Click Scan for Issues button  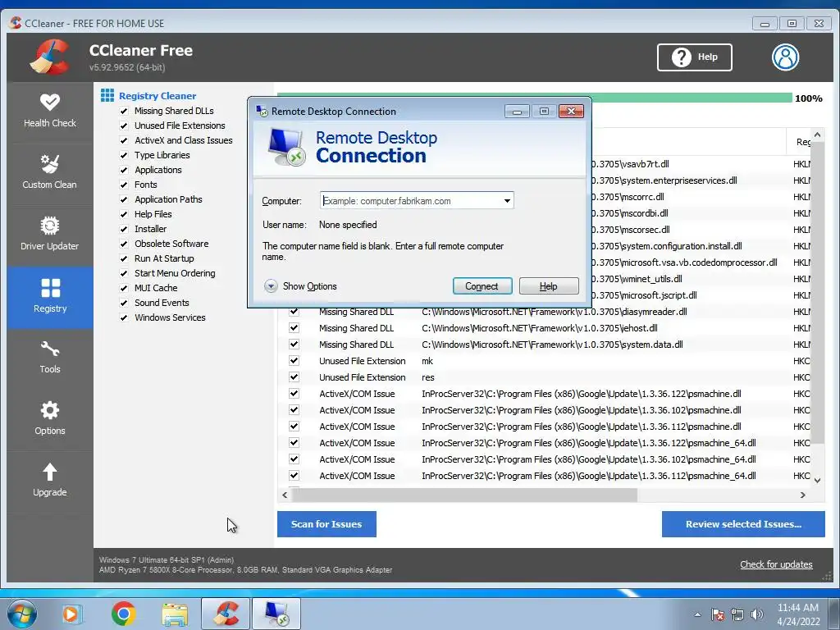tap(326, 524)
